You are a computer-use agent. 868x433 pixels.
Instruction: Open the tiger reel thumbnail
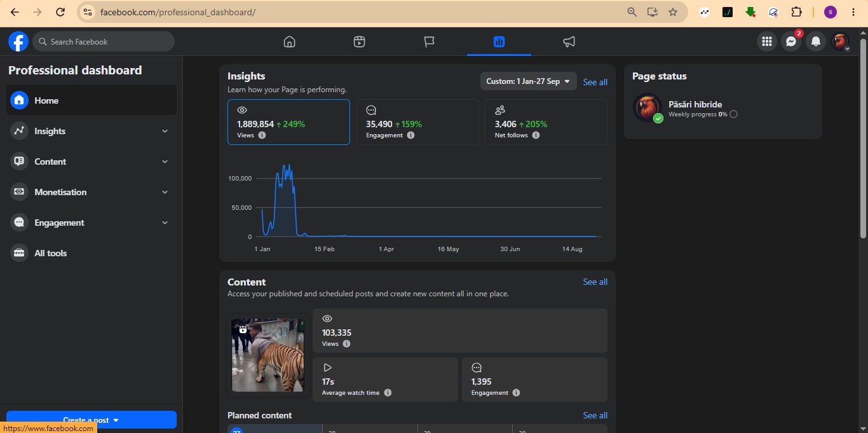point(268,355)
